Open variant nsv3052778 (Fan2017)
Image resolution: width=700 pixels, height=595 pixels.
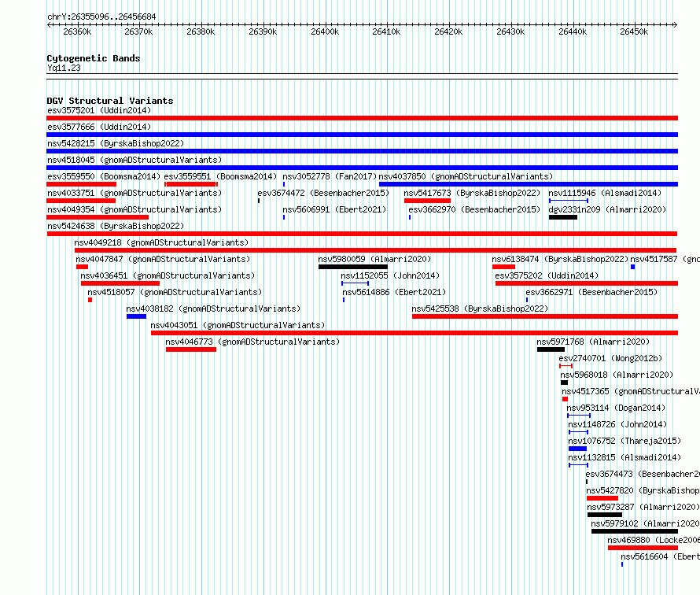coord(330,176)
